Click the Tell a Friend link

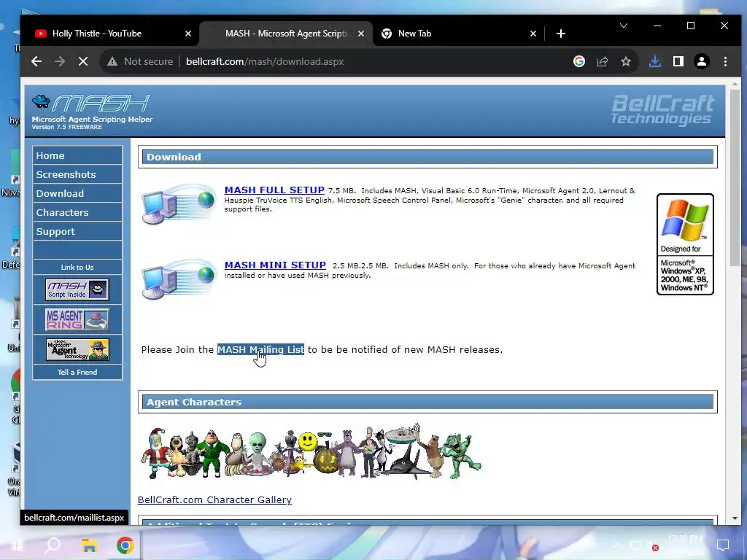(x=77, y=373)
